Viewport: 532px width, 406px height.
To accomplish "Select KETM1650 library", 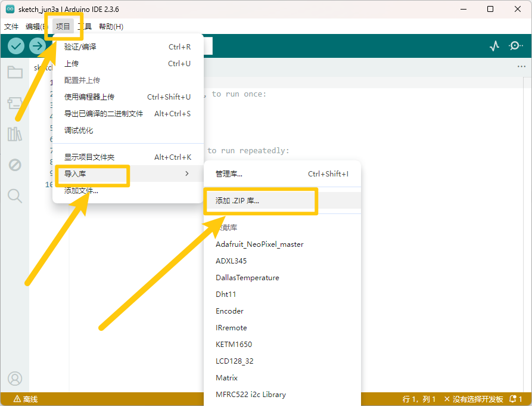I will pos(282,344).
